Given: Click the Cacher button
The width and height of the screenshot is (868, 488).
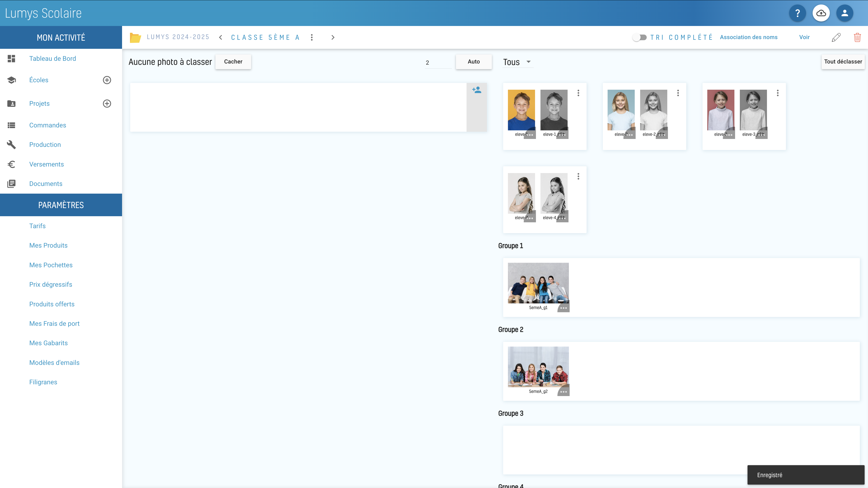Looking at the screenshot, I should [x=233, y=62].
